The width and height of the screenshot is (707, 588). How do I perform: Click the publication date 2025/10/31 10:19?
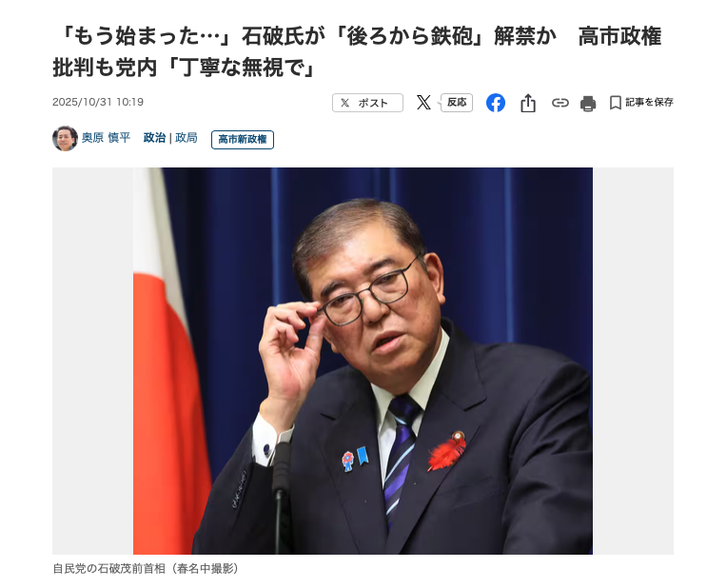(x=98, y=102)
